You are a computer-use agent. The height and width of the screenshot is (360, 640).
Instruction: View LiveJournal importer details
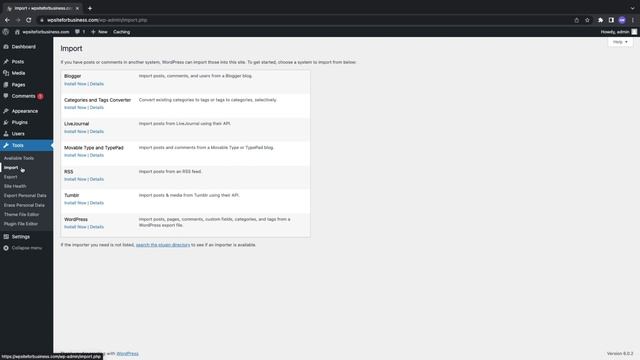tap(97, 131)
